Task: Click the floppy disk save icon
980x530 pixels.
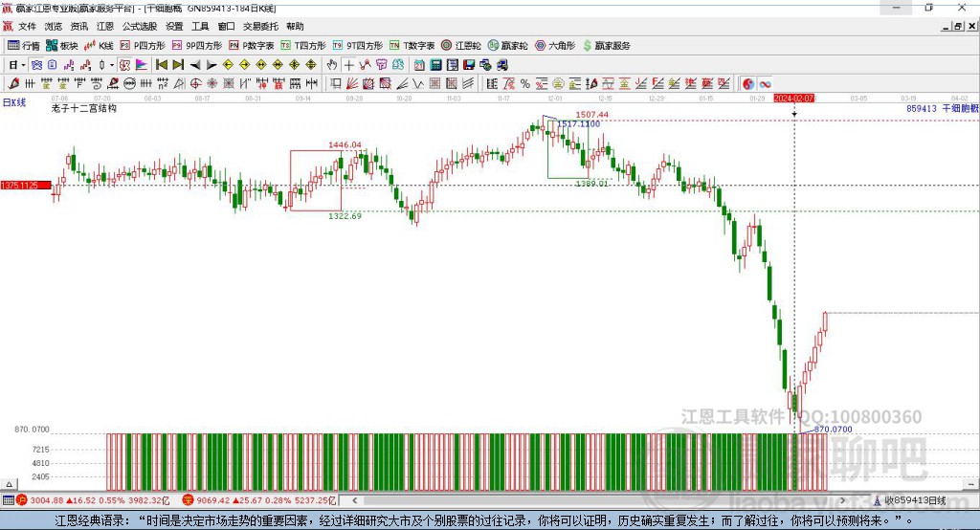Action: click(x=469, y=65)
